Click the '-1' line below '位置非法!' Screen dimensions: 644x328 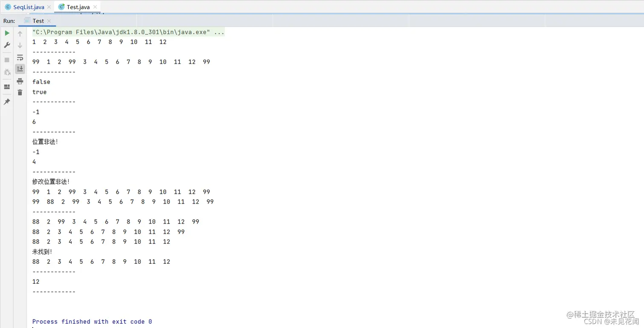(x=36, y=152)
